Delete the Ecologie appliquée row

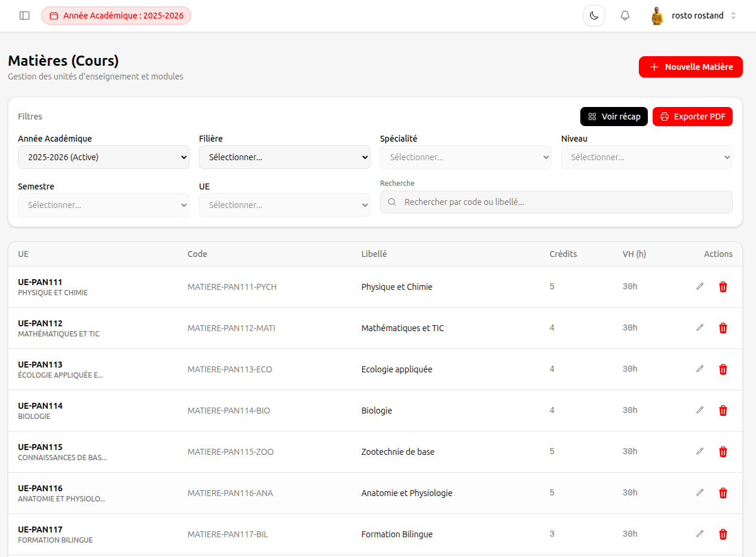point(723,369)
